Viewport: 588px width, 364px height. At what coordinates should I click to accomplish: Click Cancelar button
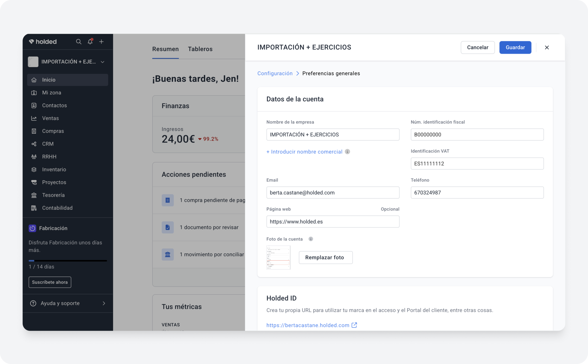(478, 48)
